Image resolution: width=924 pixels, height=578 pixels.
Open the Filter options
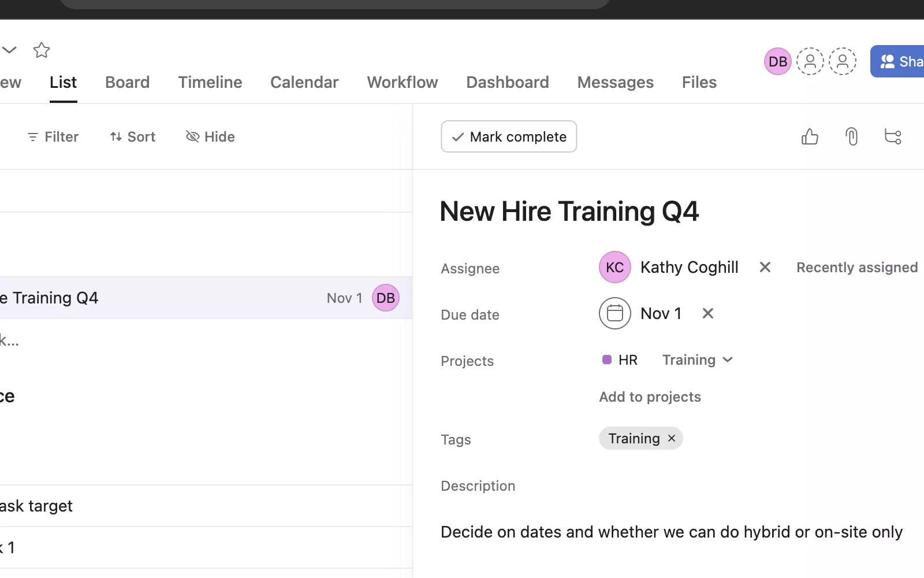[53, 137]
